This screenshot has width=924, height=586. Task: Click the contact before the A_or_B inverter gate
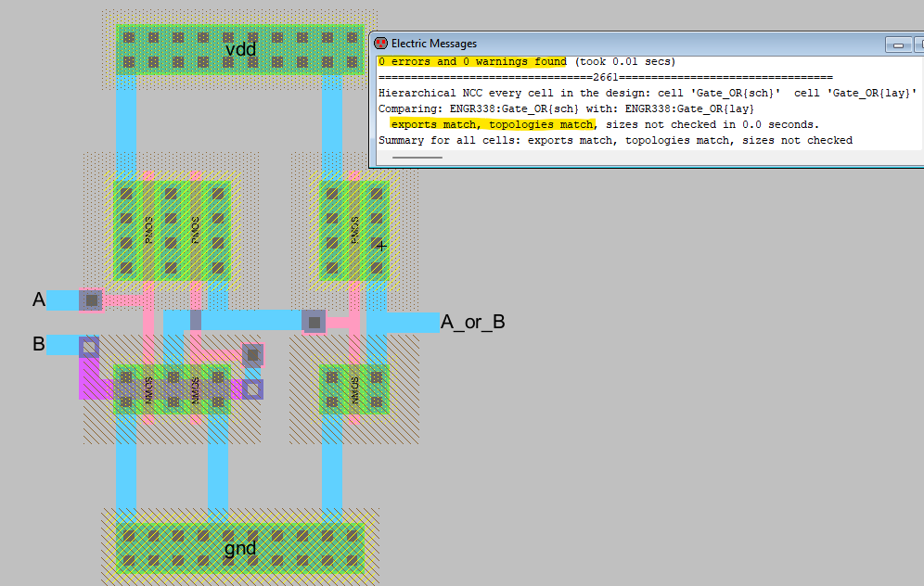pos(314,322)
